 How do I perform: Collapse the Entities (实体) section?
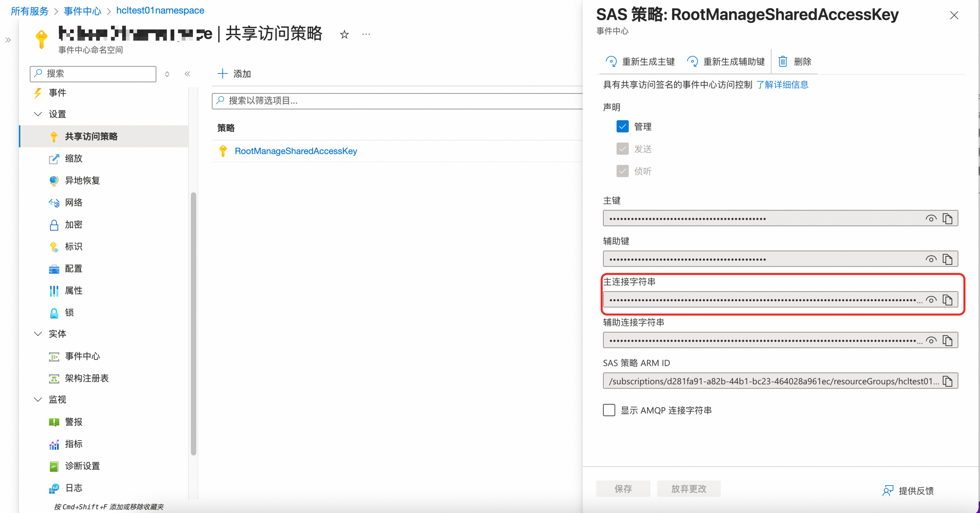[38, 334]
